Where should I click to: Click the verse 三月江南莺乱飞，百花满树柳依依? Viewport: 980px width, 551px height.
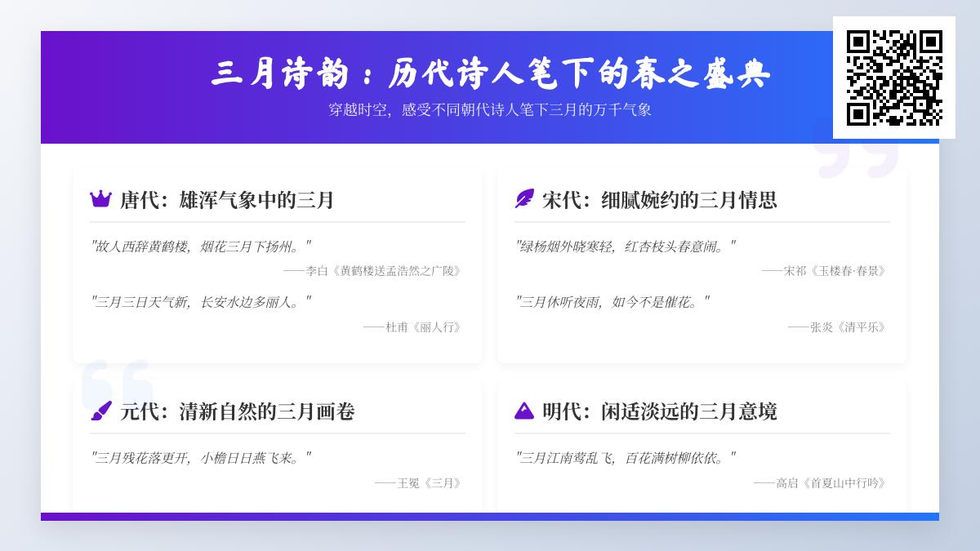[626, 458]
